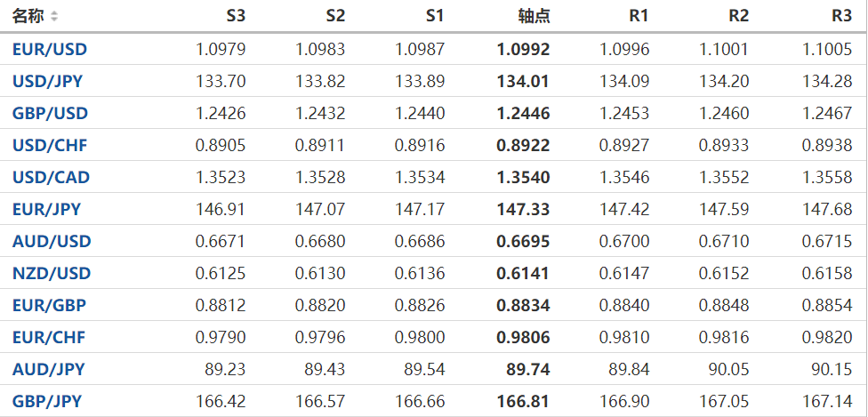This screenshot has height=417, width=868.
Task: Open the EUR/JPY pair link
Action: (x=47, y=210)
